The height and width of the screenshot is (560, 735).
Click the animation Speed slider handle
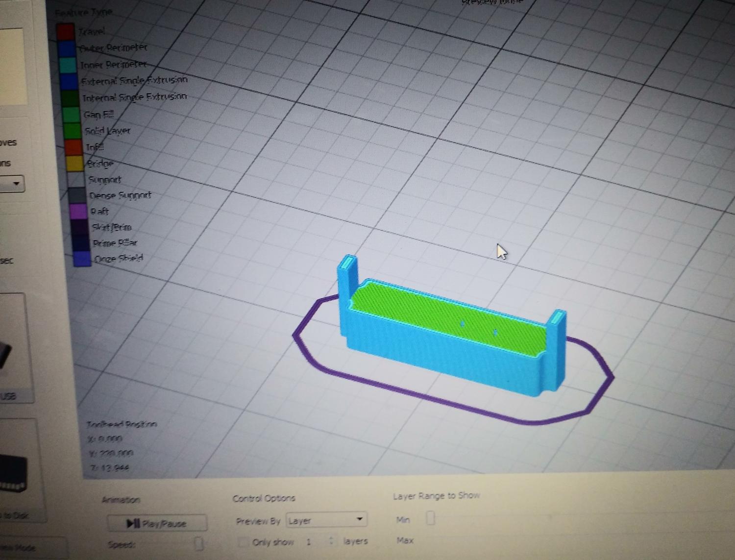(199, 543)
